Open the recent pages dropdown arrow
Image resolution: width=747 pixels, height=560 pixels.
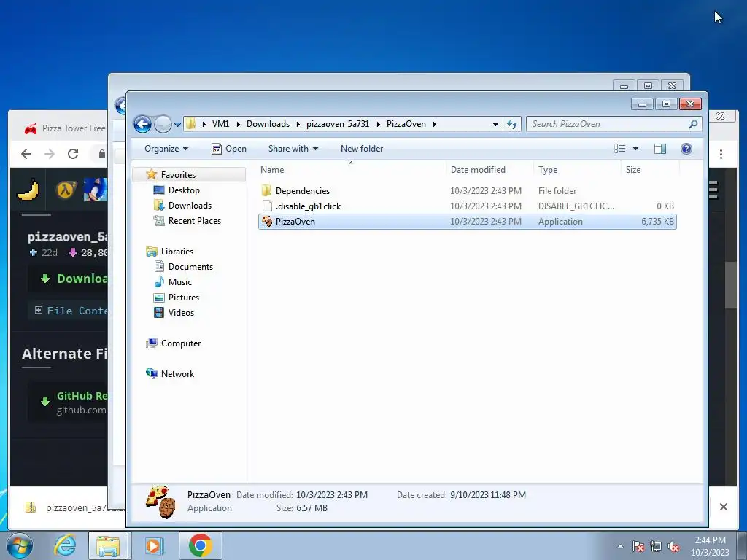pos(177,124)
